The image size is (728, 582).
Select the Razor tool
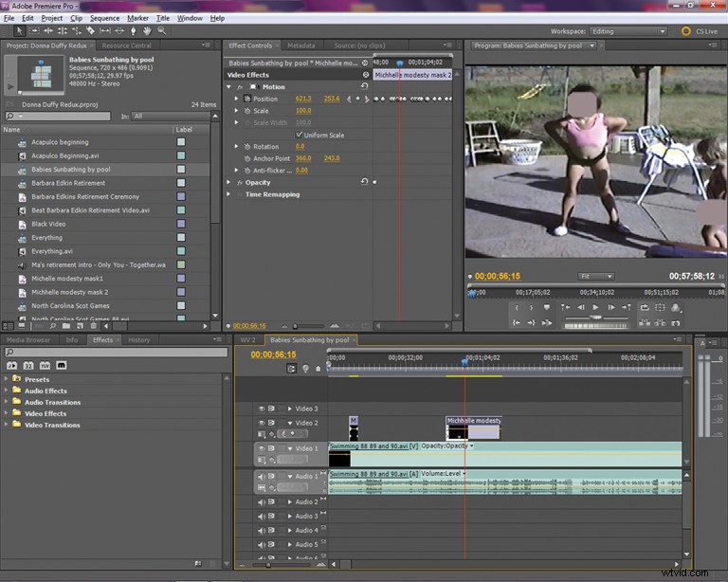91,30
